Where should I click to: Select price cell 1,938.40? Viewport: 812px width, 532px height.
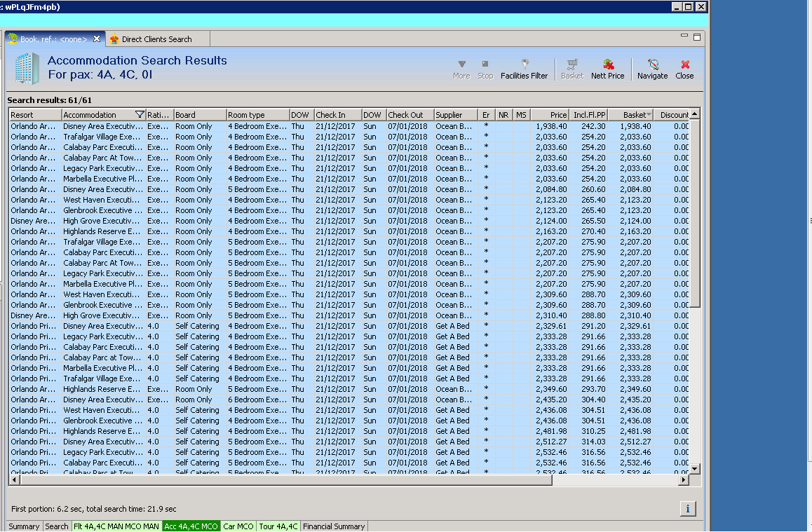click(550, 126)
